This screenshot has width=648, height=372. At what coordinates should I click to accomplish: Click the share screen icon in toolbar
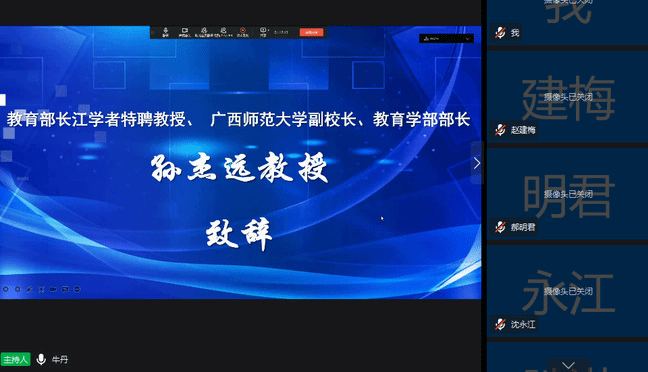(263, 32)
